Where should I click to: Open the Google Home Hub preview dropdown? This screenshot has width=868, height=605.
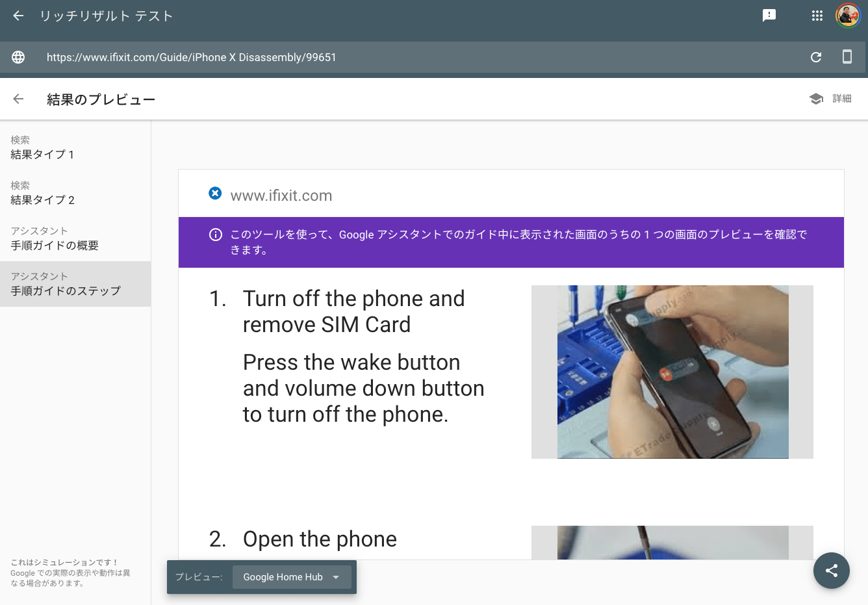click(292, 577)
